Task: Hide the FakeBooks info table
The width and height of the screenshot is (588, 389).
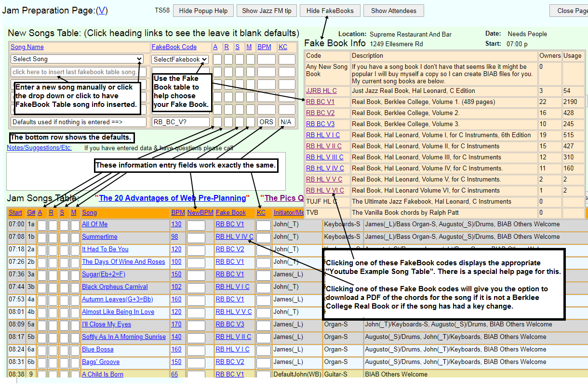Action: (x=330, y=11)
